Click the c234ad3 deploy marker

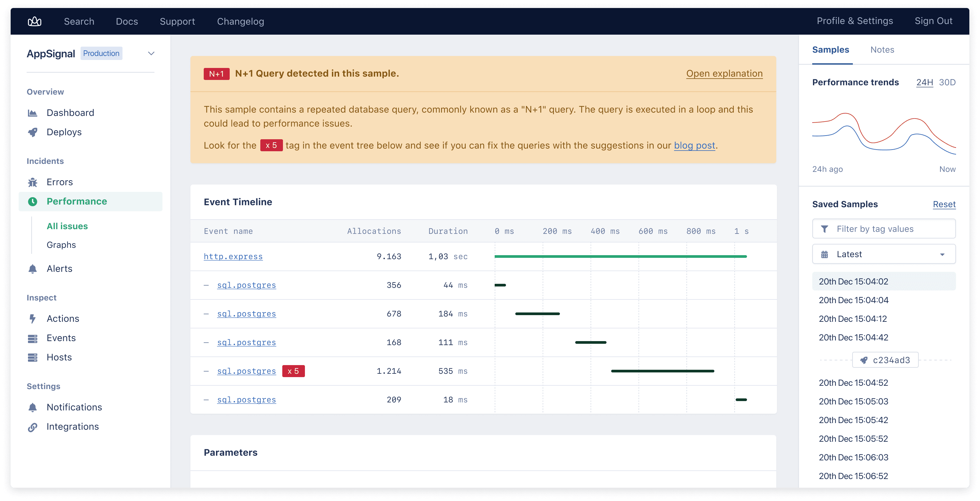[x=885, y=360]
